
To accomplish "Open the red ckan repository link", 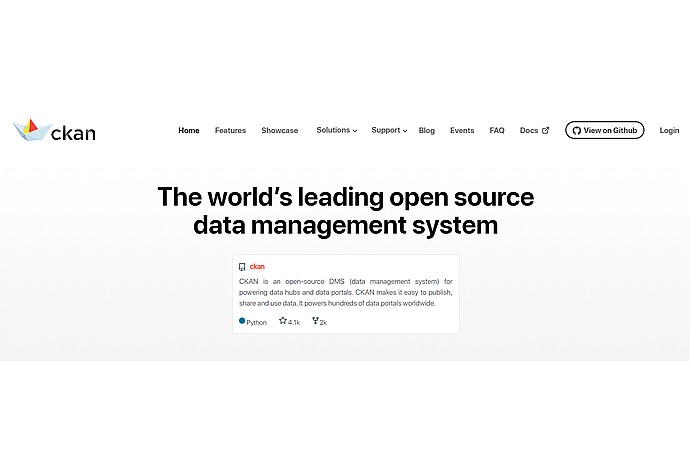I will pos(257,266).
